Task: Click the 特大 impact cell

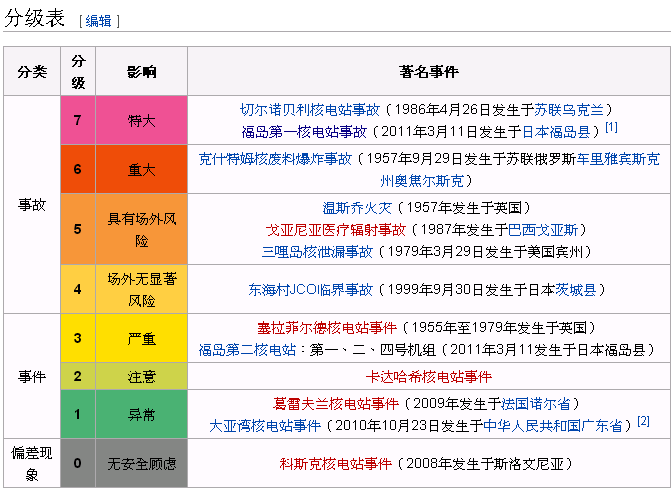Action: [141, 120]
